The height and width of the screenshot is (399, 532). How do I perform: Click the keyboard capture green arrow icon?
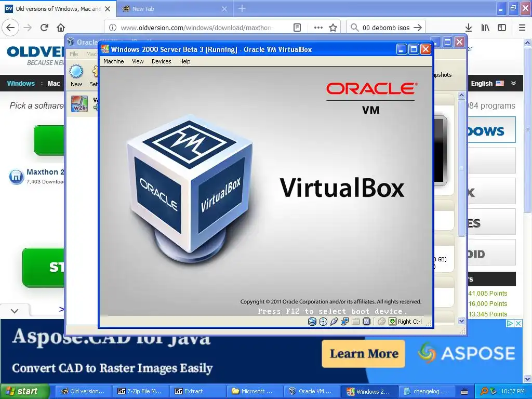pyautogui.click(x=392, y=321)
